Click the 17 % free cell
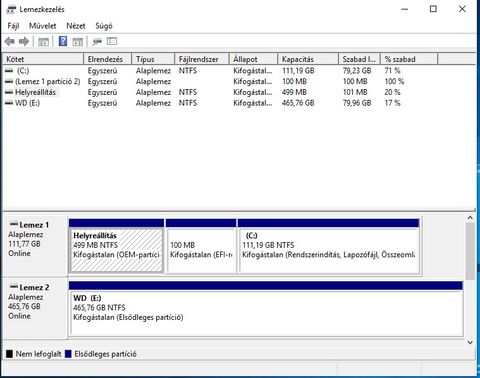 point(392,103)
